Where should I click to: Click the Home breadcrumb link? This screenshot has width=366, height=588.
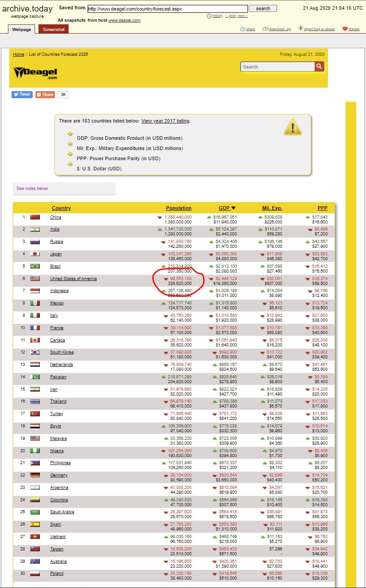(x=19, y=54)
